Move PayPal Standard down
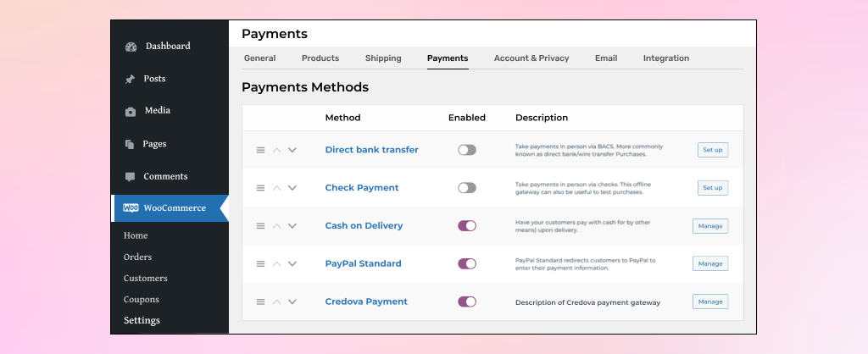868x354 pixels. [x=292, y=264]
